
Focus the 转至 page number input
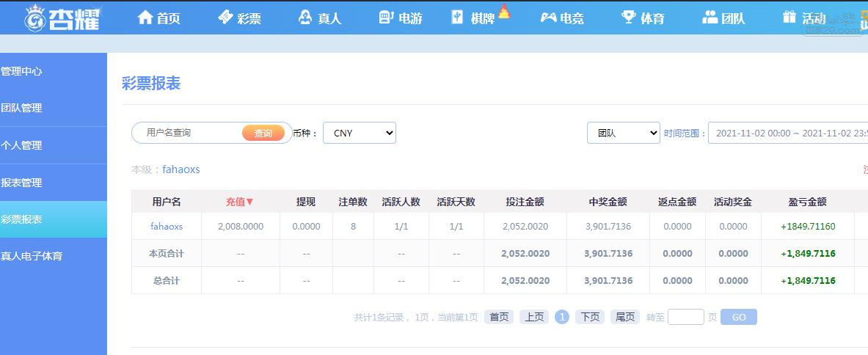(x=686, y=317)
